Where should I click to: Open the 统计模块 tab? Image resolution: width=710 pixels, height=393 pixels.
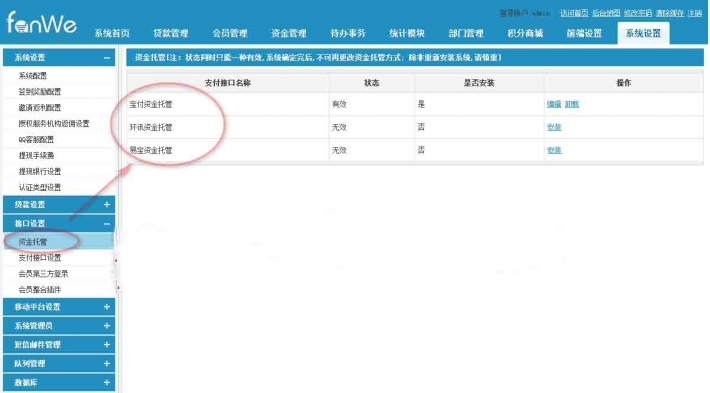pyautogui.click(x=407, y=33)
